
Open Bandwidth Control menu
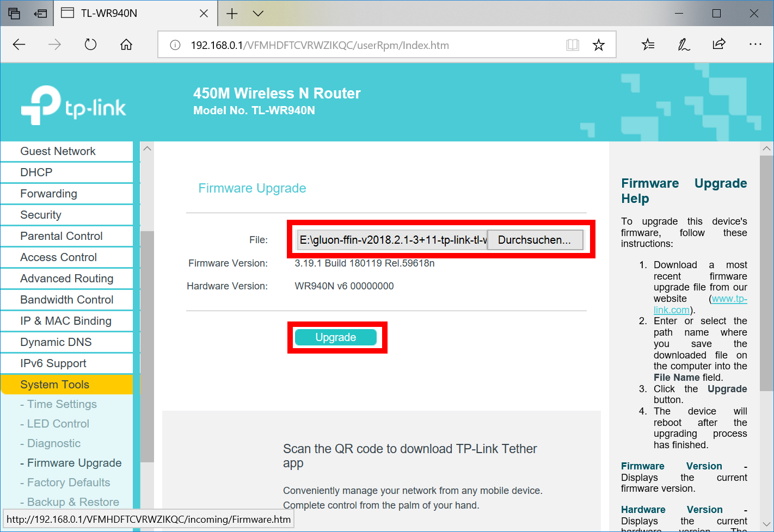pos(67,300)
